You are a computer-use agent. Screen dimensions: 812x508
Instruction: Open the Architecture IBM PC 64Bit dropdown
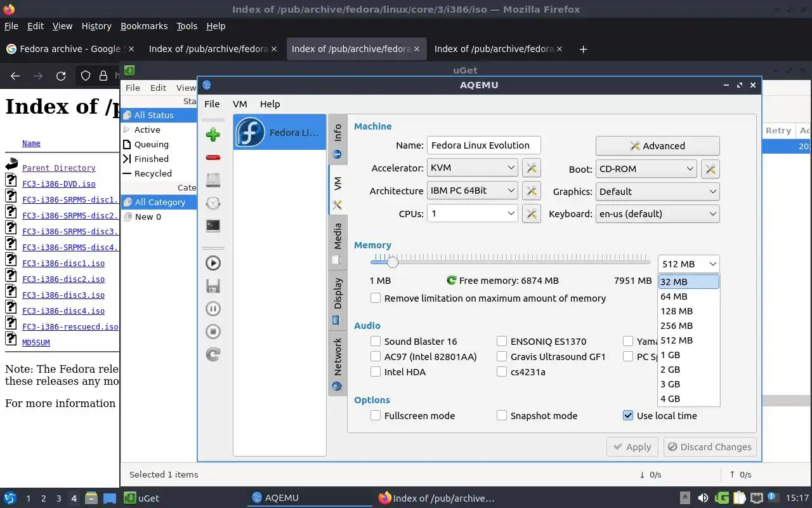(473, 190)
